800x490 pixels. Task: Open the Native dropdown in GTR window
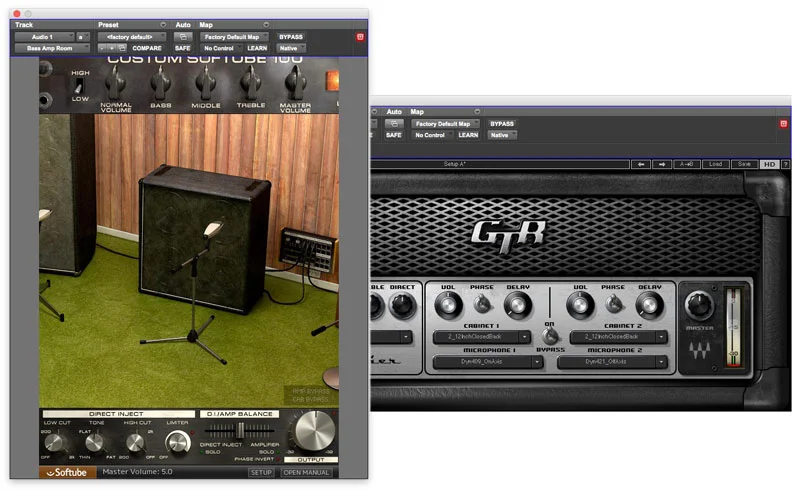(502, 135)
